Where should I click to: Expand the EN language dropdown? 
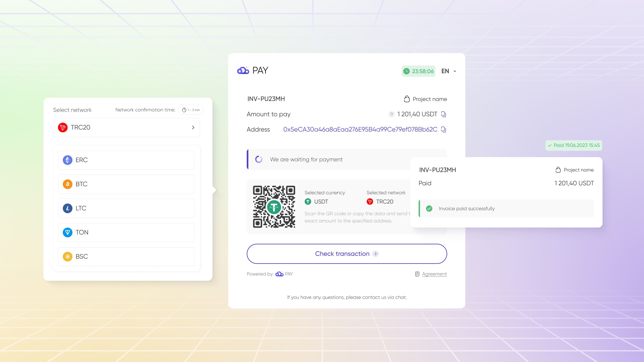click(448, 71)
